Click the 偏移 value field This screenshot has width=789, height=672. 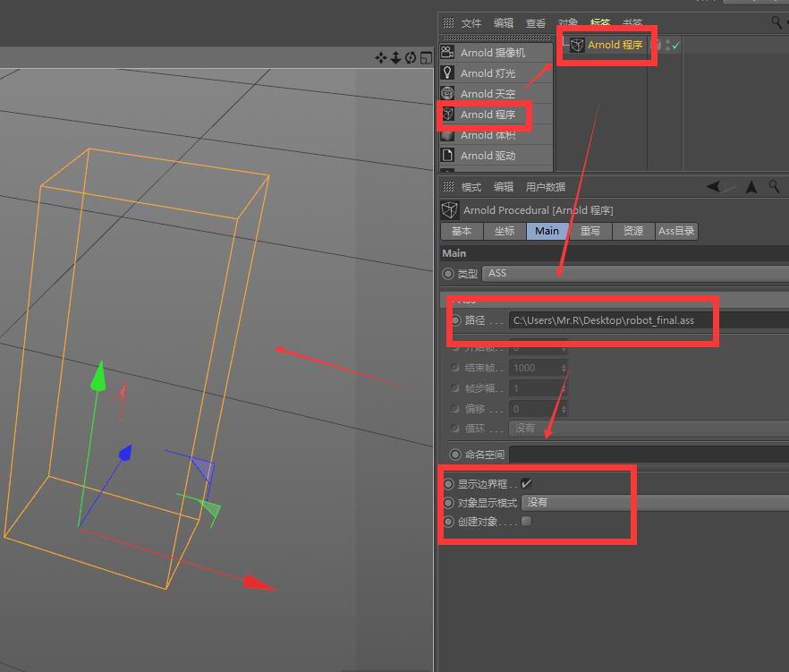point(535,408)
